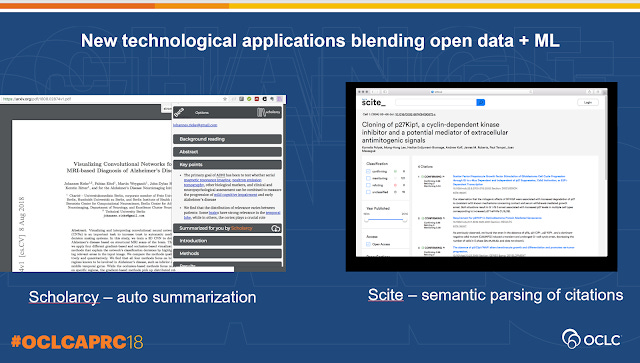The width and height of the screenshot is (640, 363).
Task: Open the email address link in Scholarcy
Action: (195, 125)
